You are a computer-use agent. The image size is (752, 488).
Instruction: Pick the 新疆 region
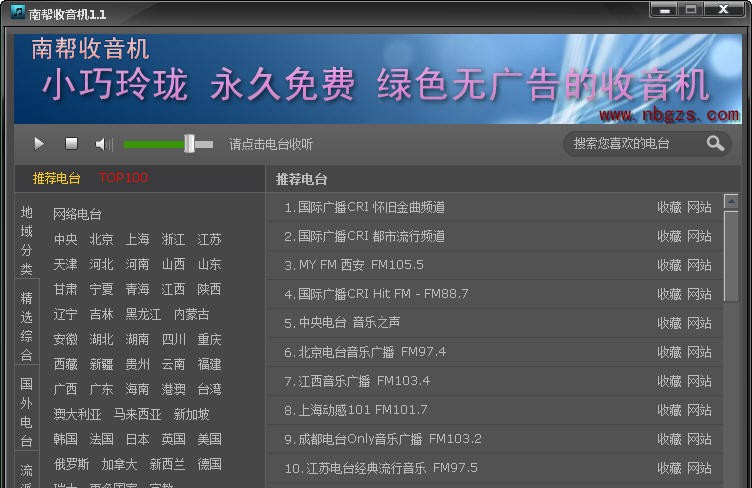tap(101, 364)
